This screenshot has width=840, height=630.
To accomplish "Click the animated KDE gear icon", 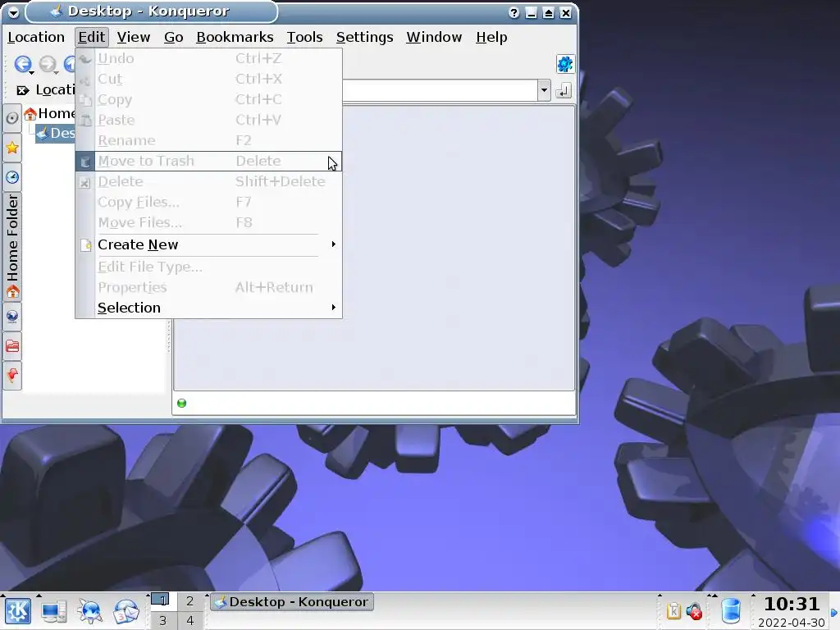I will (x=564, y=64).
